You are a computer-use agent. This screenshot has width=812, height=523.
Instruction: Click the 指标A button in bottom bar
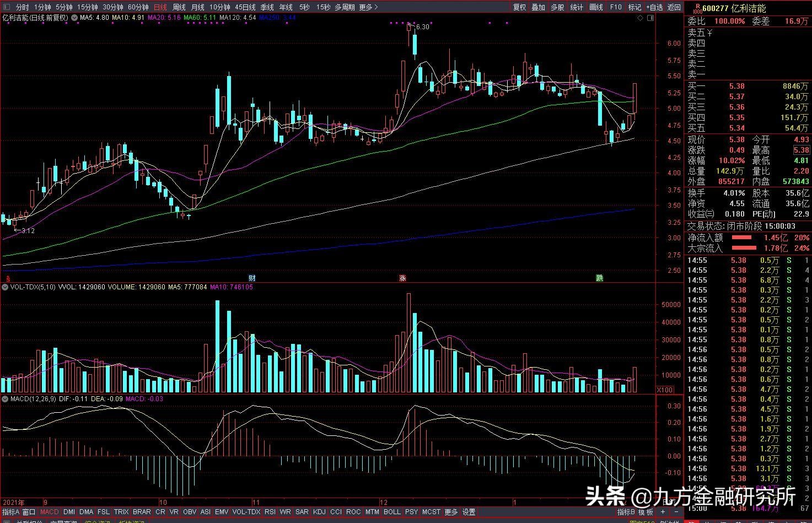tap(10, 512)
